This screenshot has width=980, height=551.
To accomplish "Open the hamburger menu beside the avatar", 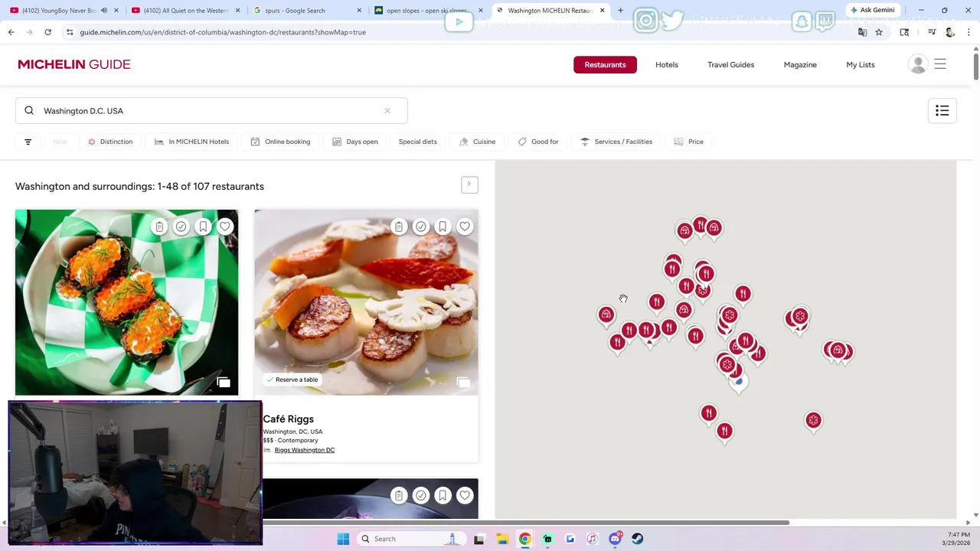I will pyautogui.click(x=940, y=64).
